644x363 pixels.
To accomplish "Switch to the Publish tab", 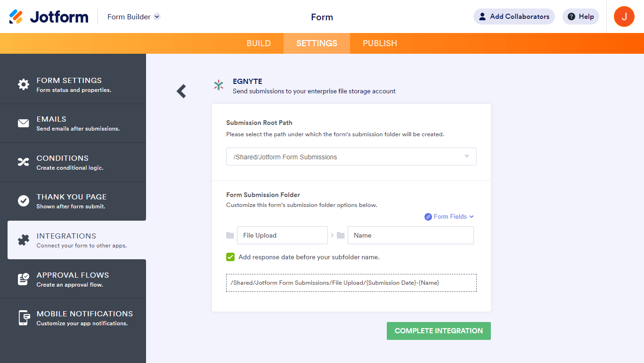I will (380, 43).
